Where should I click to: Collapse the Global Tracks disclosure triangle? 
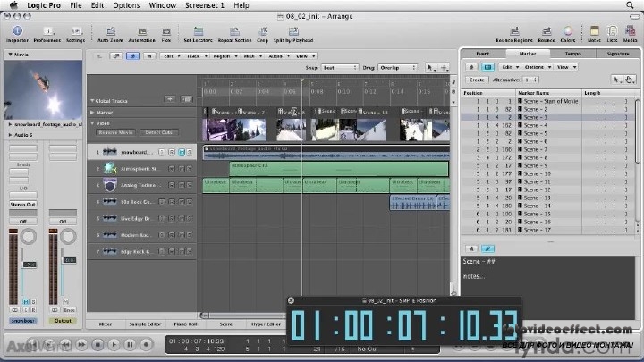tap(92, 100)
